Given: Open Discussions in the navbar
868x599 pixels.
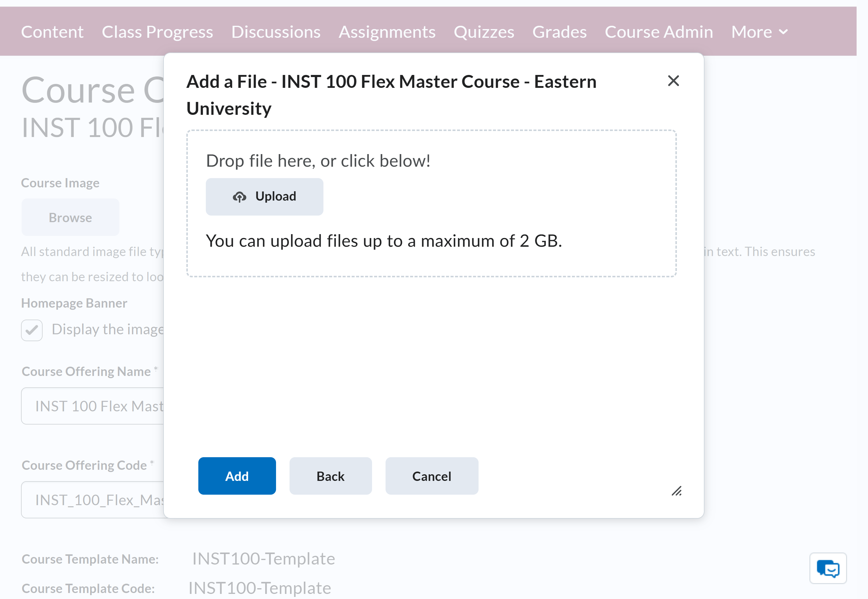Looking at the screenshot, I should point(276,31).
